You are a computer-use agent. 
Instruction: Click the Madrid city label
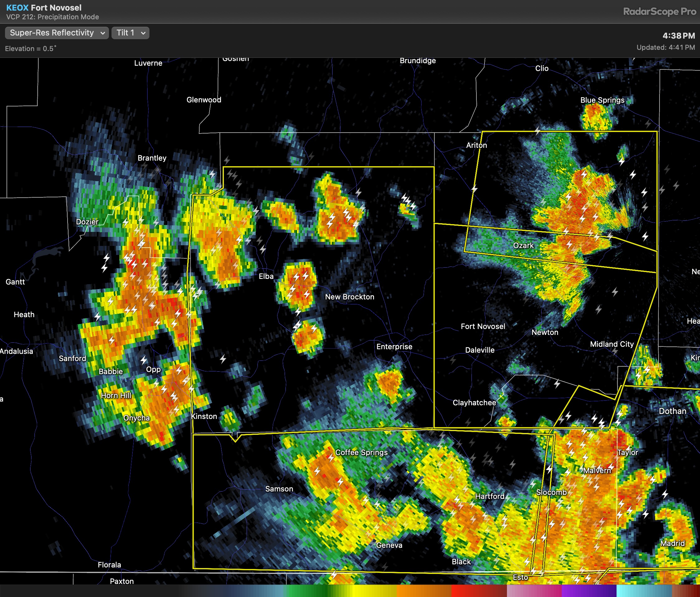(x=672, y=543)
